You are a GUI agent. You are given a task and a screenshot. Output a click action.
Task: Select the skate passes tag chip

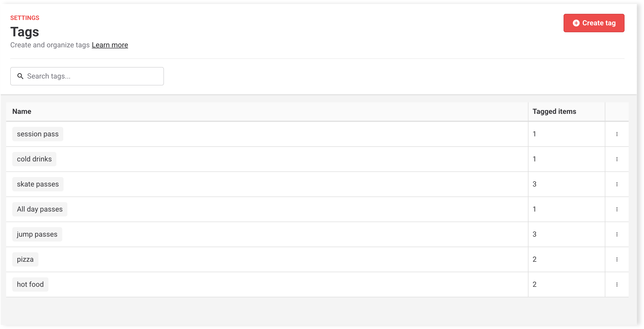pyautogui.click(x=38, y=184)
